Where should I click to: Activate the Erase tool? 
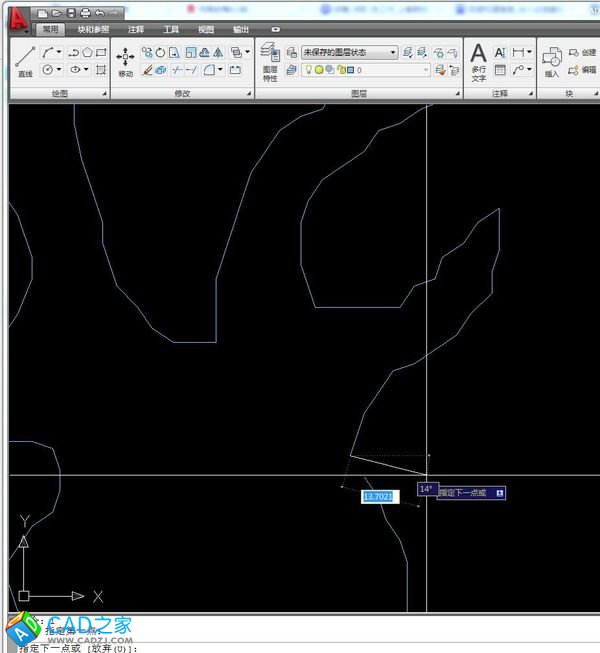(147, 70)
